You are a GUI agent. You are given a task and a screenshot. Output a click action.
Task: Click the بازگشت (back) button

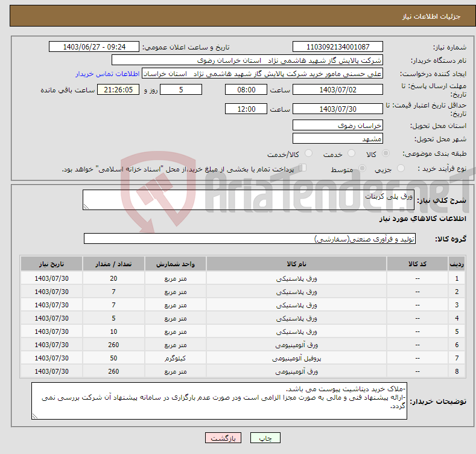[x=223, y=438]
